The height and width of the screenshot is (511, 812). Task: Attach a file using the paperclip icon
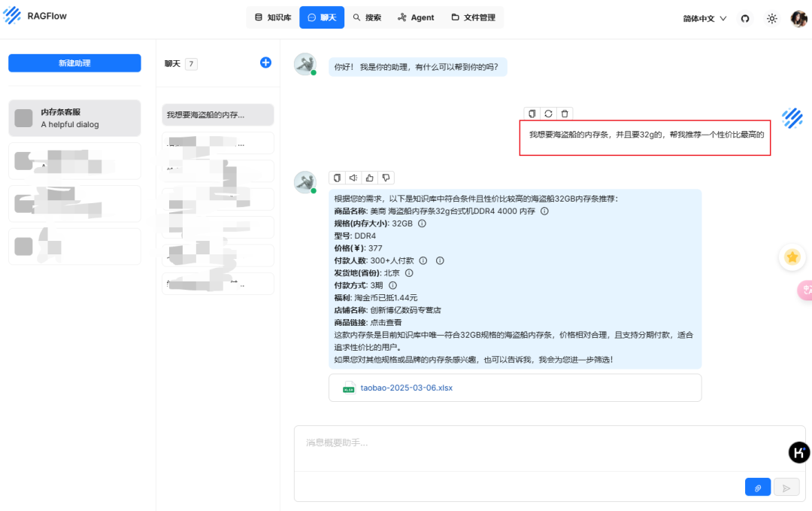[x=758, y=487]
